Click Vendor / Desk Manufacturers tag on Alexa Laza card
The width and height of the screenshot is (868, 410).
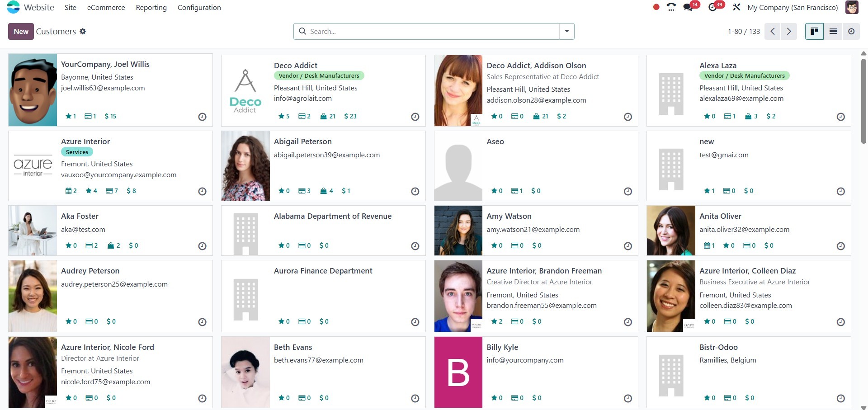[744, 75]
